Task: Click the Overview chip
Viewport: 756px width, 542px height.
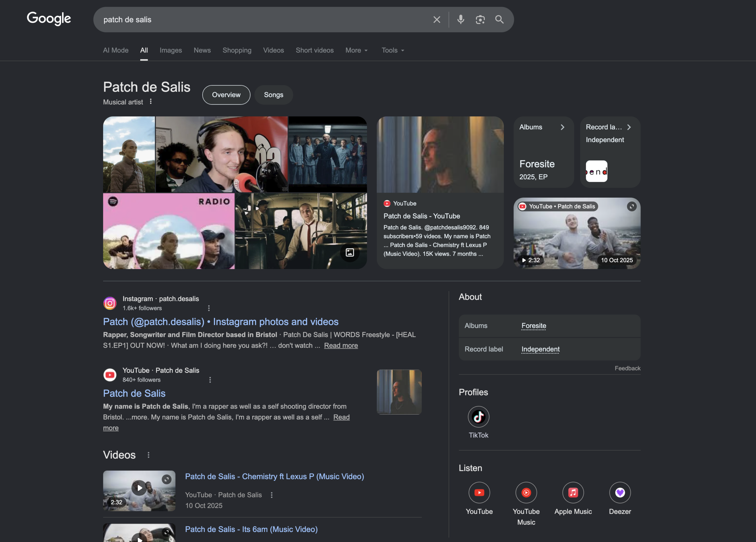Action: point(226,95)
